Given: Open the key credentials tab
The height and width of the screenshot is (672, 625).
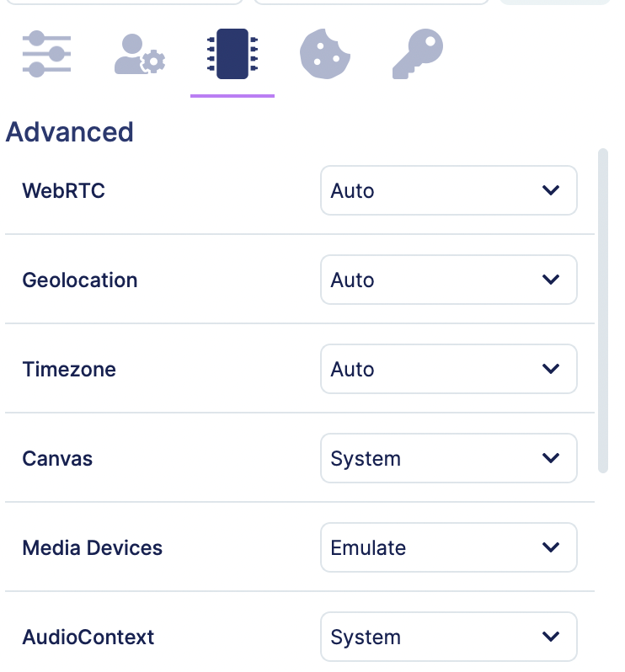Looking at the screenshot, I should [x=418, y=54].
